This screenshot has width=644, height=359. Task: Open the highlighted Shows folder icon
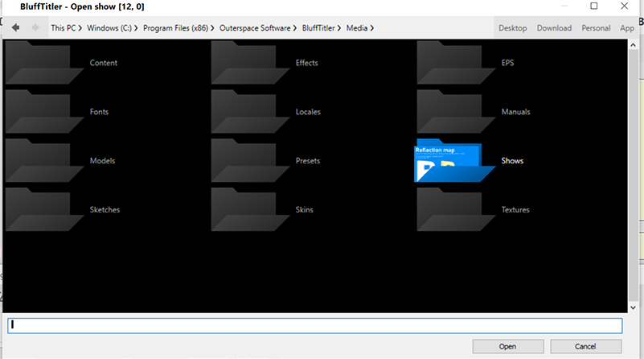[455, 160]
